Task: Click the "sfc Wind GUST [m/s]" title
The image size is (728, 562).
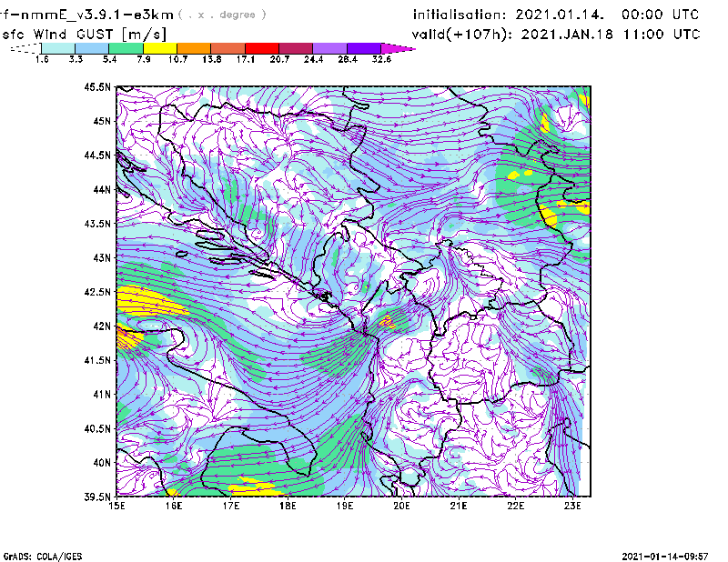Action: [85, 35]
